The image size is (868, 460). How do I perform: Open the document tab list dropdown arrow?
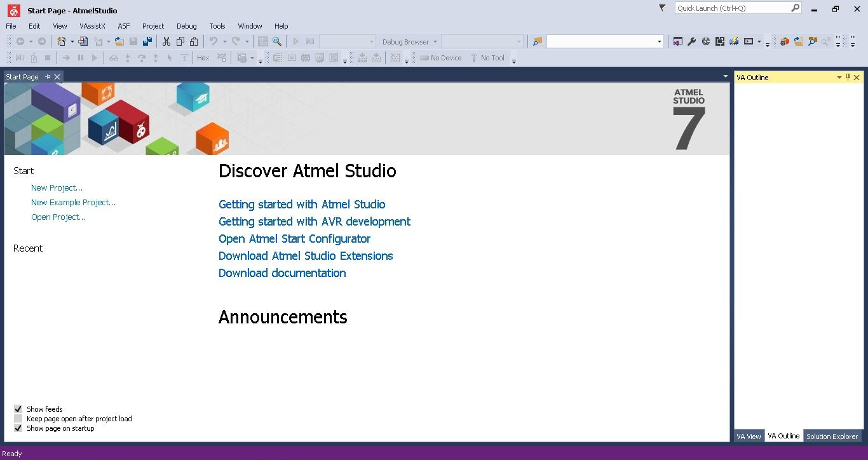(x=726, y=76)
